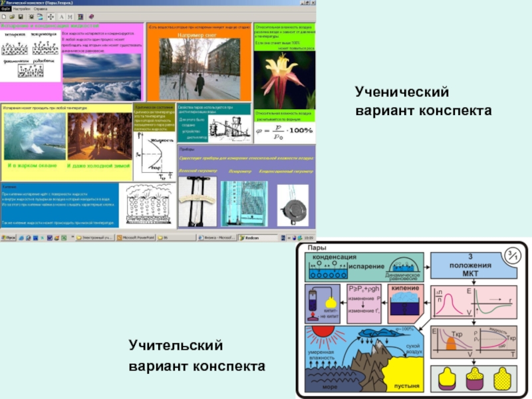Open the Справка menu

coord(41,9)
